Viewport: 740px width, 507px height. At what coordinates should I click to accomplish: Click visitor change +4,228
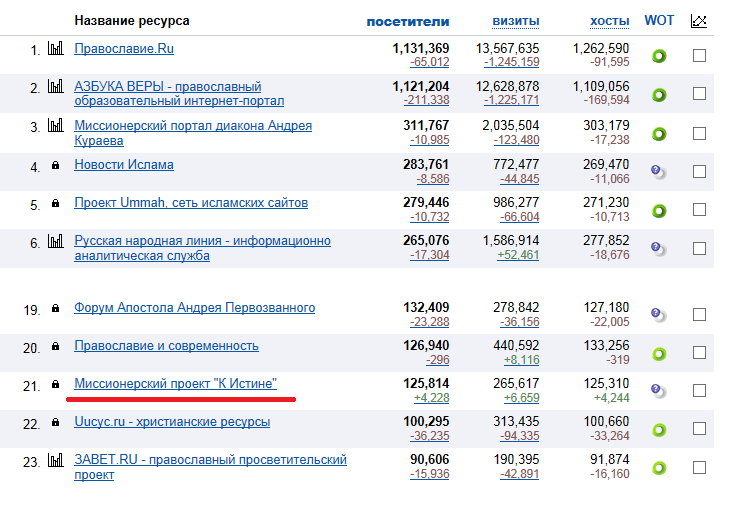pyautogui.click(x=431, y=398)
